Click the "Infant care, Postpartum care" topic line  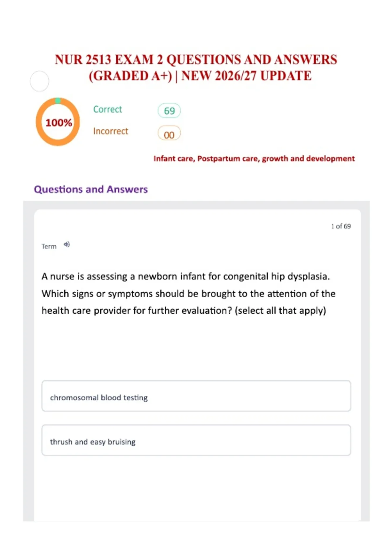(x=254, y=159)
